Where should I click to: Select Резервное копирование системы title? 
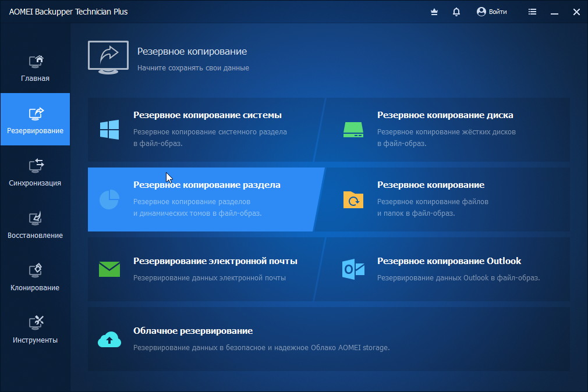tap(207, 115)
